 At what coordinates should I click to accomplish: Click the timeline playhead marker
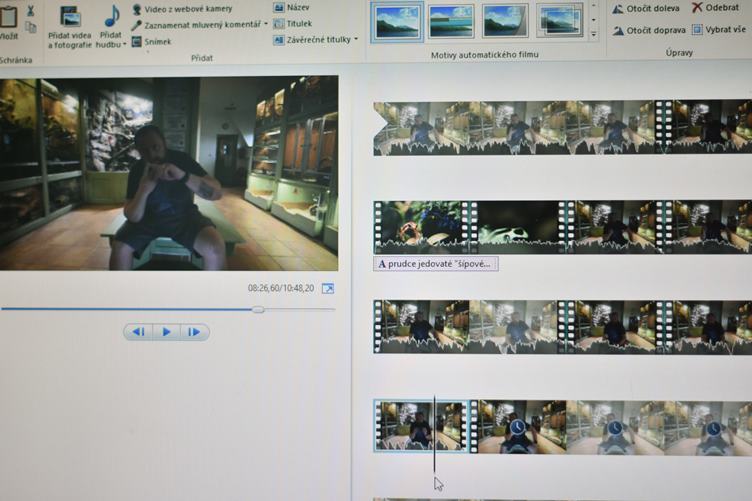(x=435, y=434)
